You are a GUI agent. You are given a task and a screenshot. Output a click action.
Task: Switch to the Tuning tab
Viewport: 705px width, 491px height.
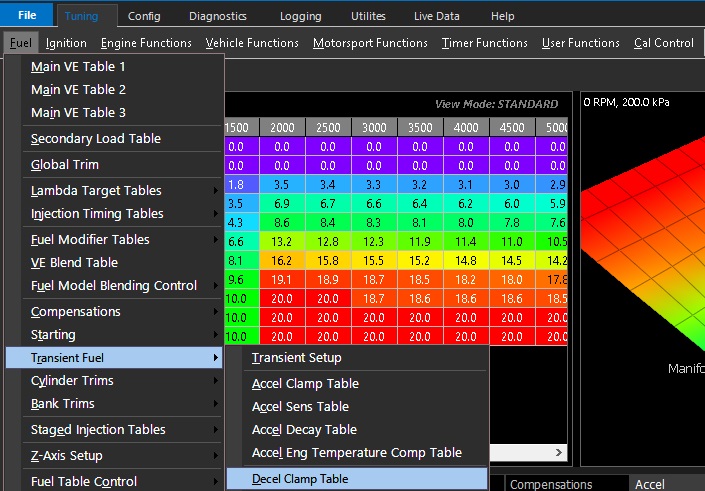[x=81, y=16]
